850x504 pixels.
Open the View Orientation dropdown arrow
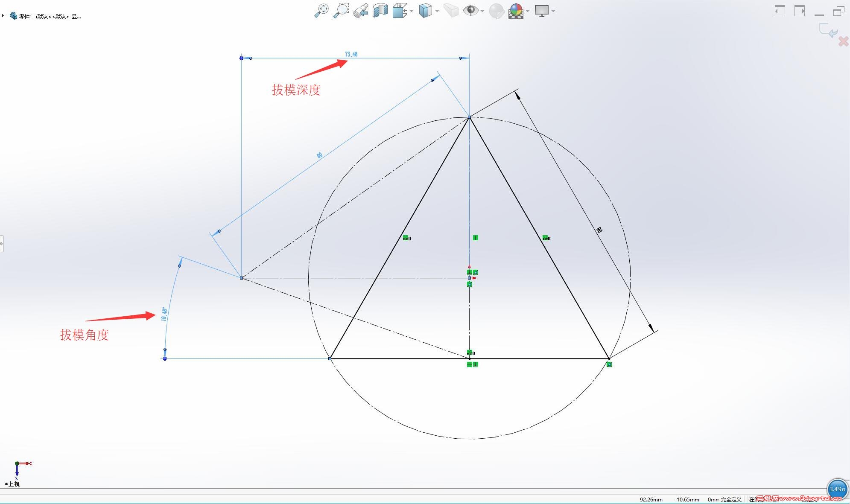[412, 11]
